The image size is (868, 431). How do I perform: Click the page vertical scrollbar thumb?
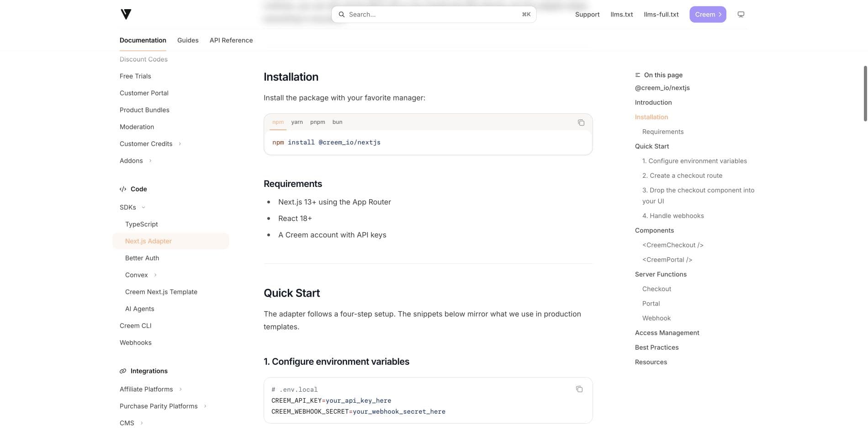(x=865, y=94)
